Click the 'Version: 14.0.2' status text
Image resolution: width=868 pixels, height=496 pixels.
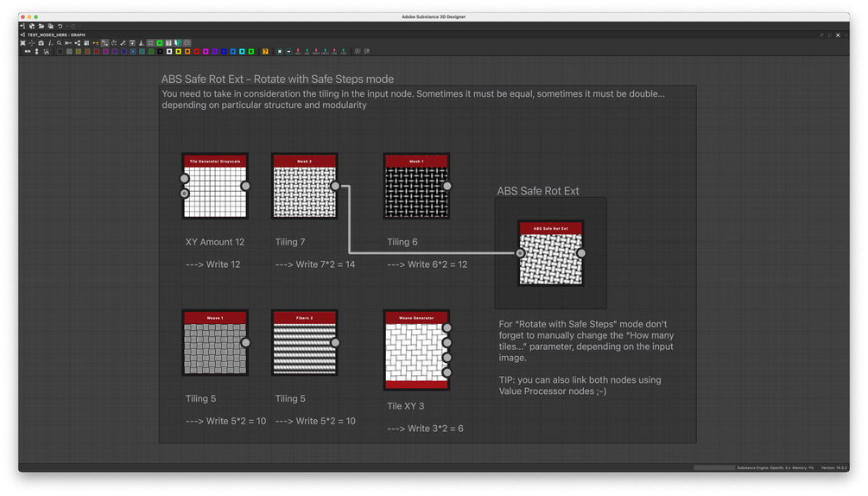(x=833, y=467)
